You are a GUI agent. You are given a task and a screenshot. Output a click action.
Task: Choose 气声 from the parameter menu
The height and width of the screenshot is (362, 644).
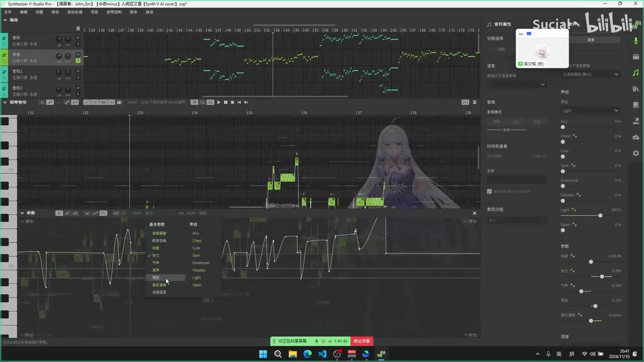156,263
